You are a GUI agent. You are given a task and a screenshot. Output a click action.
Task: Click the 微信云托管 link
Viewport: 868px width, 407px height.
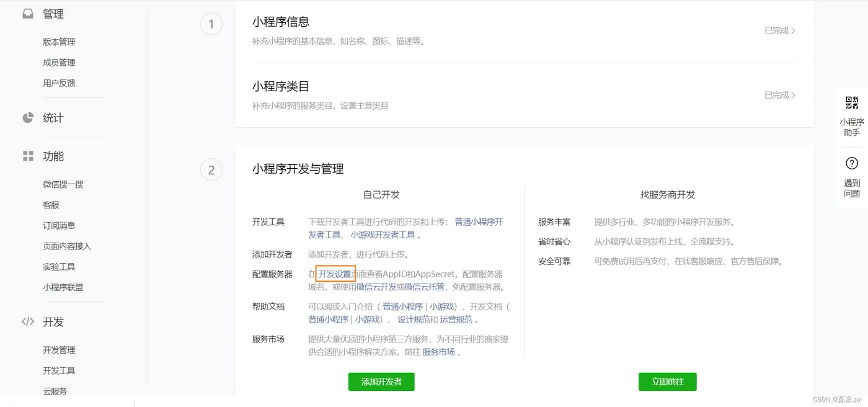[425, 287]
